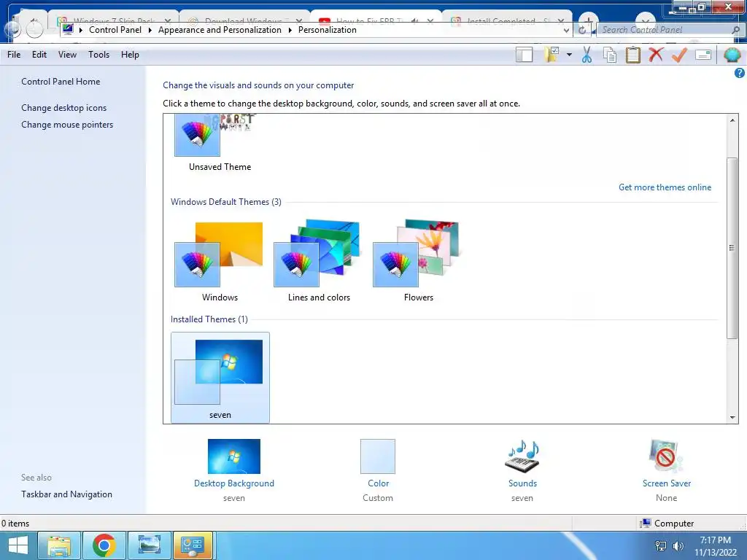Expand arrow after Control Panel breadcrumb
The width and height of the screenshot is (747, 560).
pyautogui.click(x=150, y=30)
